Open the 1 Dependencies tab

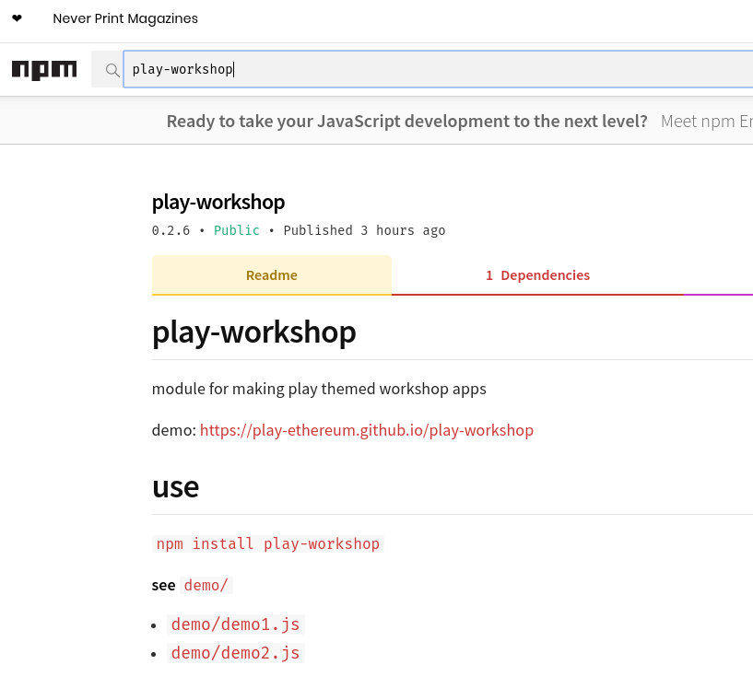tap(537, 274)
